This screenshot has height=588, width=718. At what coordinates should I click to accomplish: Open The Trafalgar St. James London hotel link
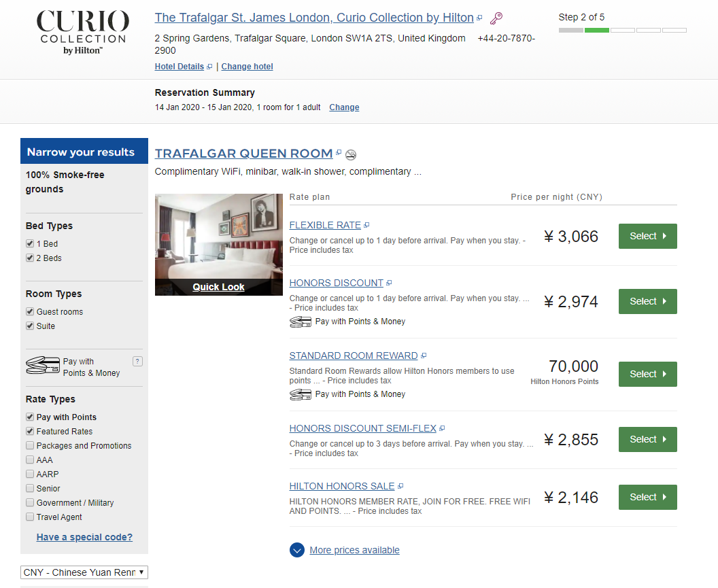[x=314, y=18]
